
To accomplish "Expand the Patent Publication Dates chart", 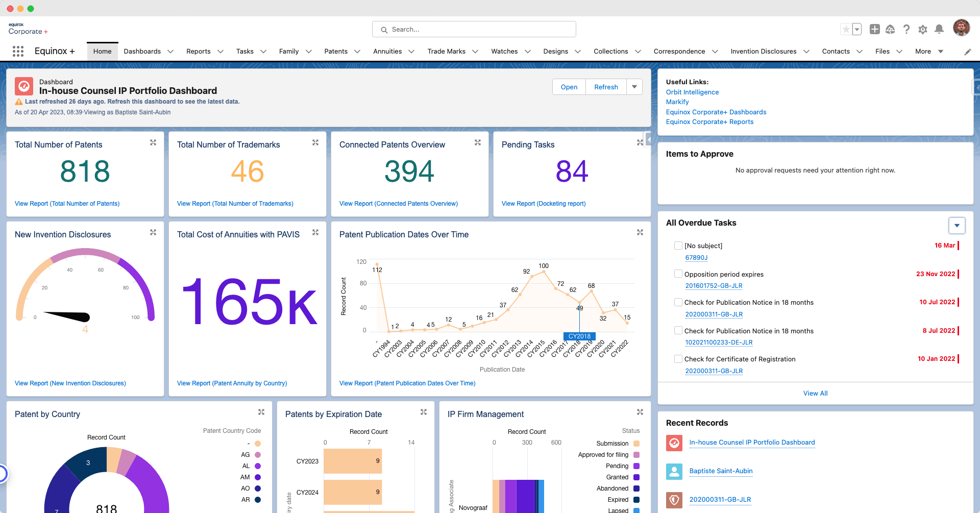I will point(640,232).
